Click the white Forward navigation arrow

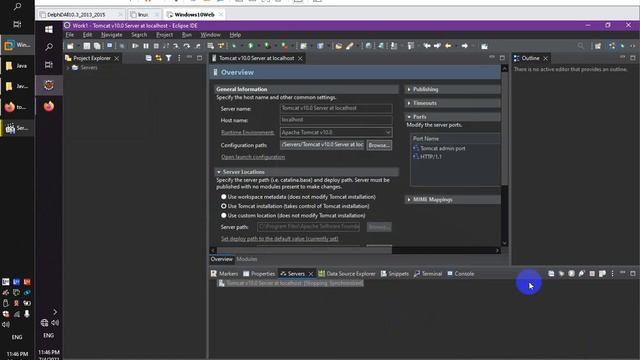point(464,46)
